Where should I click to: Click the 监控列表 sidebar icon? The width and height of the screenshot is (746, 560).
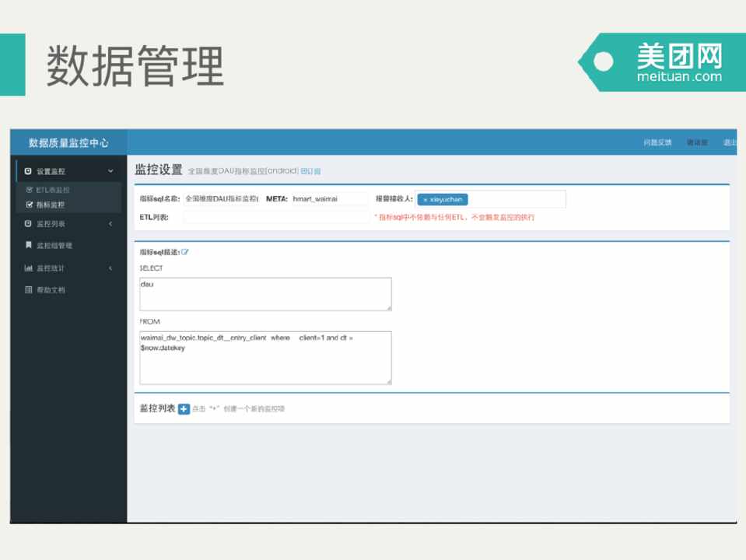(x=29, y=224)
